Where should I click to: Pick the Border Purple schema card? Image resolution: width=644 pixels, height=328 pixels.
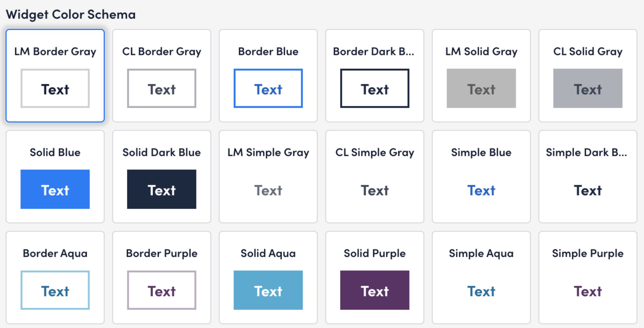161,278
